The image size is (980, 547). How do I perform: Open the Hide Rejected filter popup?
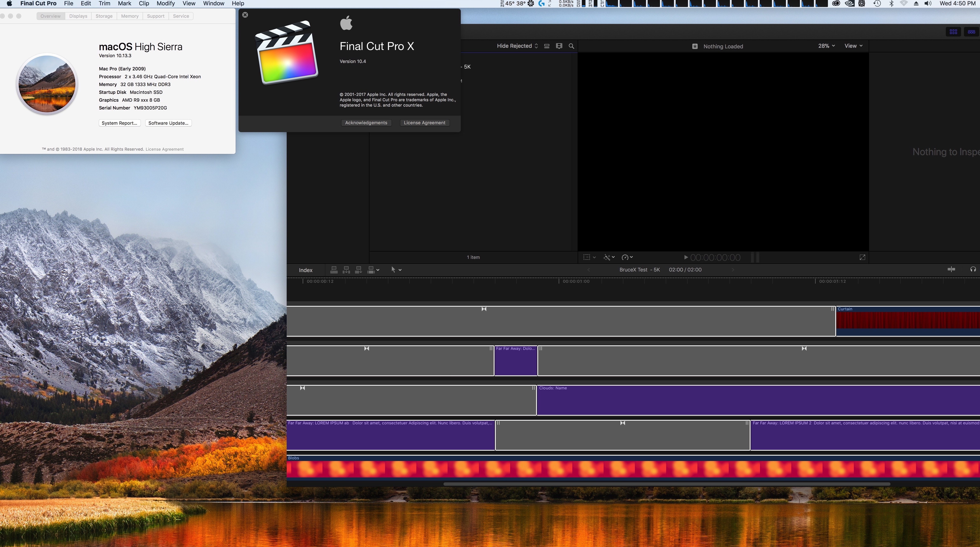tap(517, 46)
